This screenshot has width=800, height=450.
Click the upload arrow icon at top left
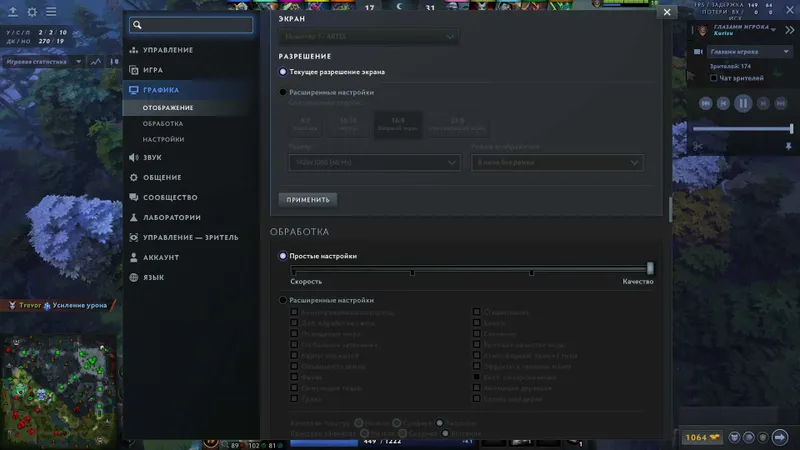coord(13,11)
